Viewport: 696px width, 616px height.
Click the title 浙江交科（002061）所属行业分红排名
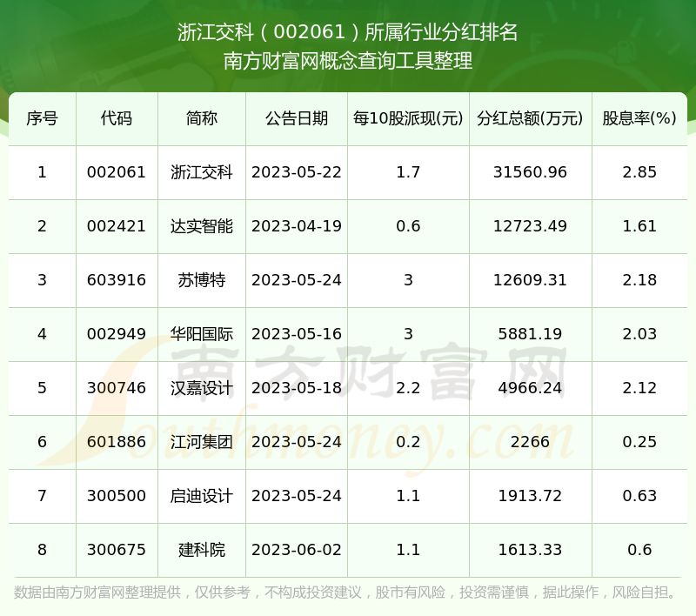(x=348, y=33)
